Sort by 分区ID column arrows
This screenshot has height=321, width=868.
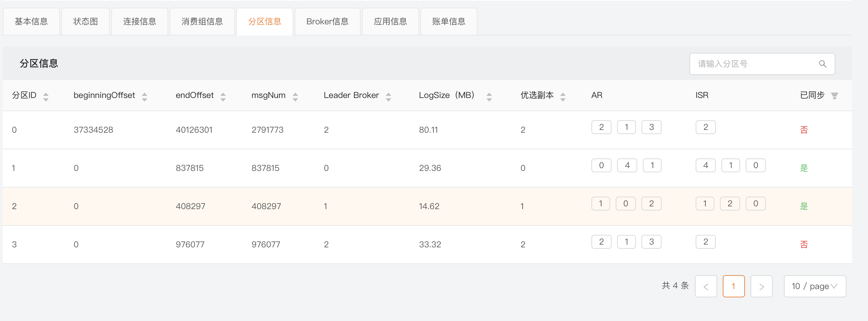point(46,97)
